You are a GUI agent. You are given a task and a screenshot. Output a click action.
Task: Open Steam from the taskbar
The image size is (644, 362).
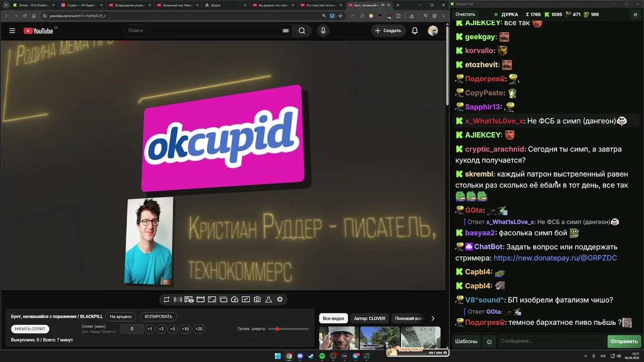[x=311, y=356]
